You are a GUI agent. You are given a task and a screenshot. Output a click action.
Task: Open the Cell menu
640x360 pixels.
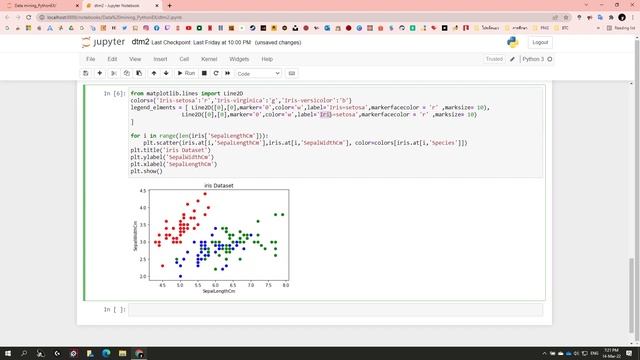(184, 59)
